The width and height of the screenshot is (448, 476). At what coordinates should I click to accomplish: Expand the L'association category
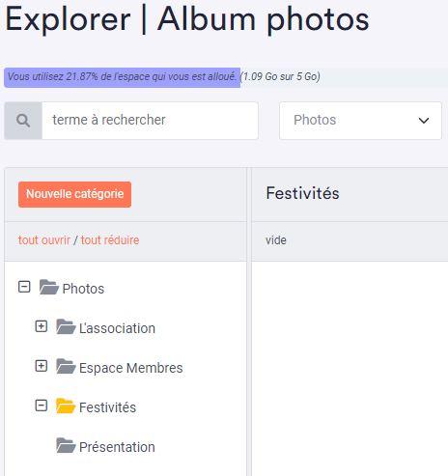click(42, 326)
